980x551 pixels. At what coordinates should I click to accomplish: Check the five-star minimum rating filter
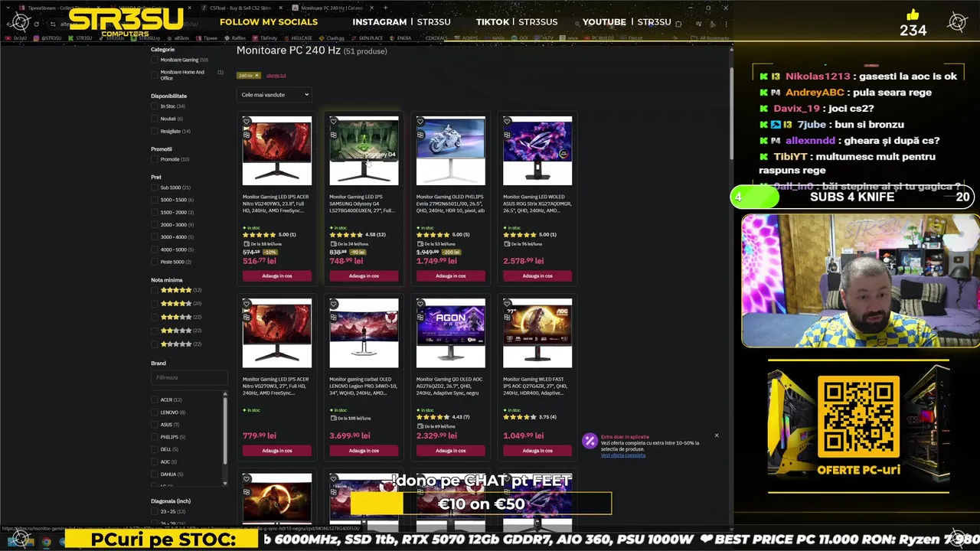(x=155, y=290)
